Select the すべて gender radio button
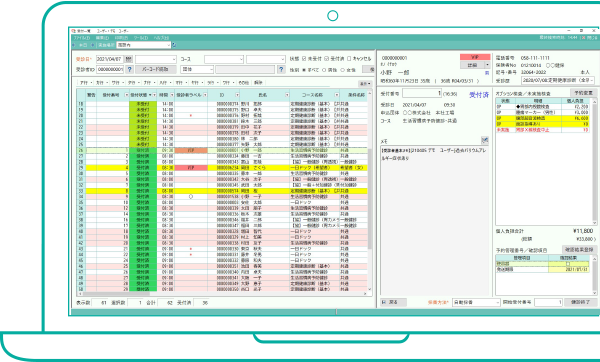 (304, 70)
